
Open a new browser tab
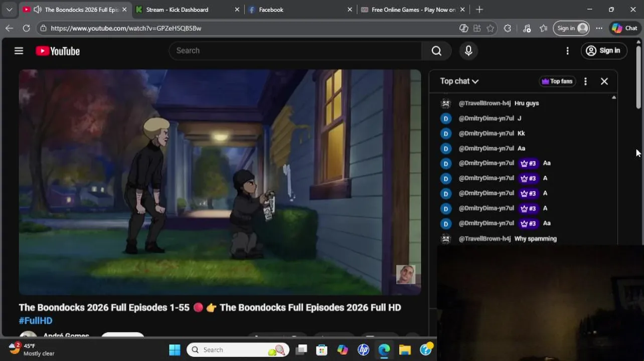(479, 10)
